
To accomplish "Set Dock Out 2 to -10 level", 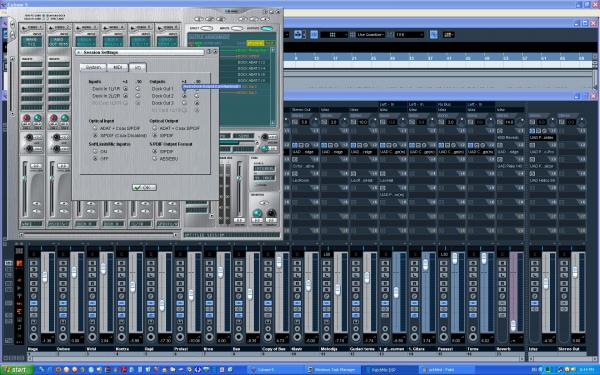I will 197,96.
